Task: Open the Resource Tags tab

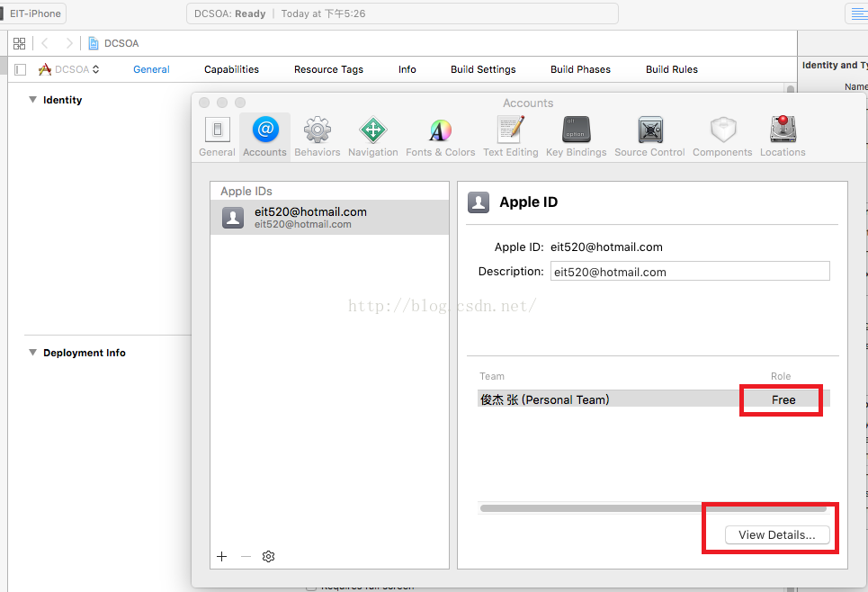Action: 328,69
